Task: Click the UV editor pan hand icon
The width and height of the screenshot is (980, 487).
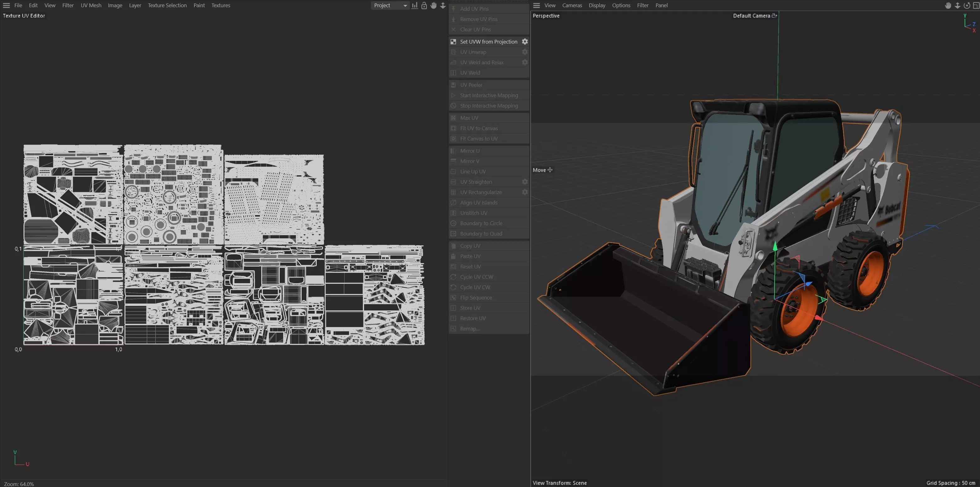Action: pyautogui.click(x=433, y=5)
